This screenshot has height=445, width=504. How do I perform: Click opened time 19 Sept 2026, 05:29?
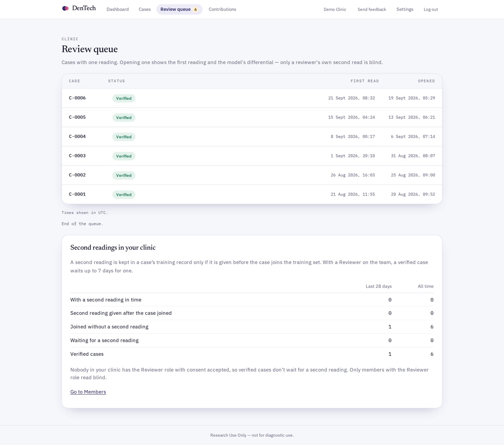point(412,98)
